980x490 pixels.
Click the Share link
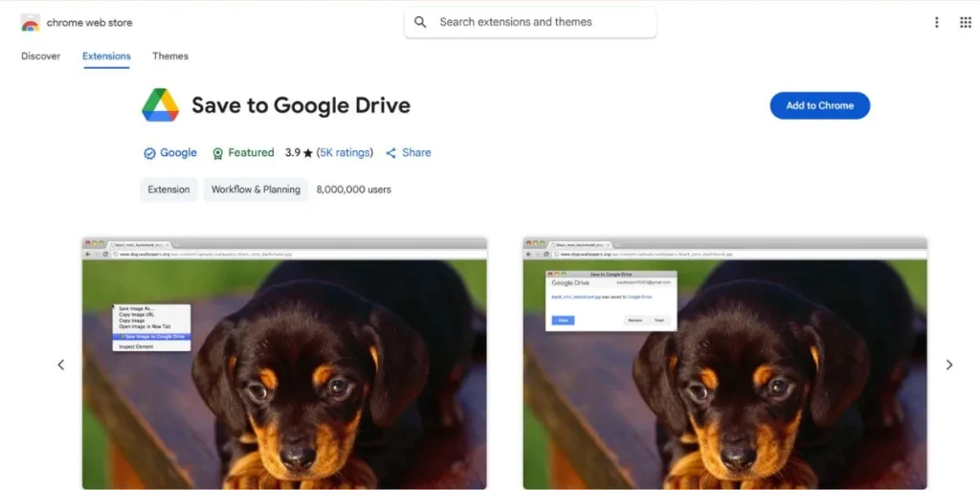pyautogui.click(x=416, y=152)
